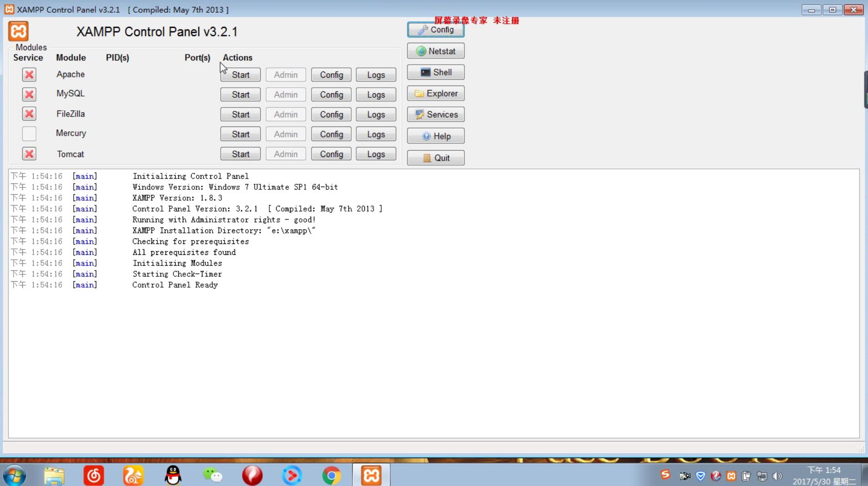
Task: Open File Explorer from the taskbar
Action: [x=54, y=476]
